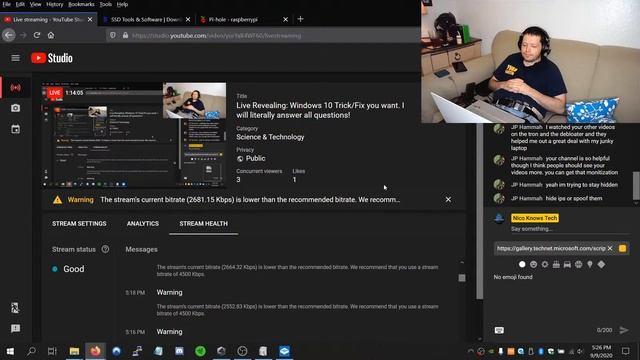Click the stream title text
This screenshot has height=360, width=640.
click(x=320, y=110)
